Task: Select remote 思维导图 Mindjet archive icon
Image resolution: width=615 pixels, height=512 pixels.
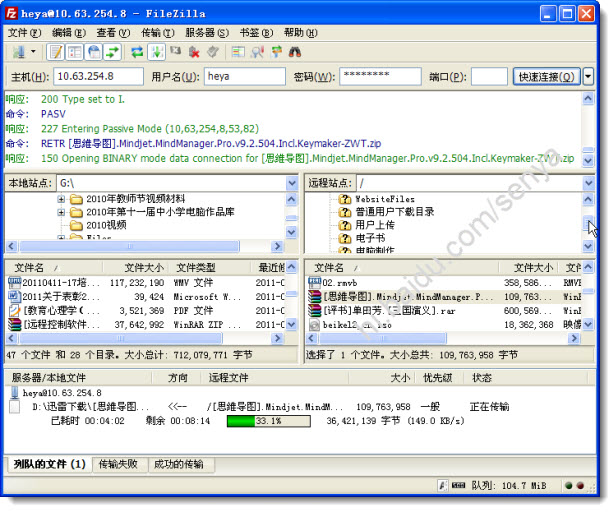Action: (315, 297)
